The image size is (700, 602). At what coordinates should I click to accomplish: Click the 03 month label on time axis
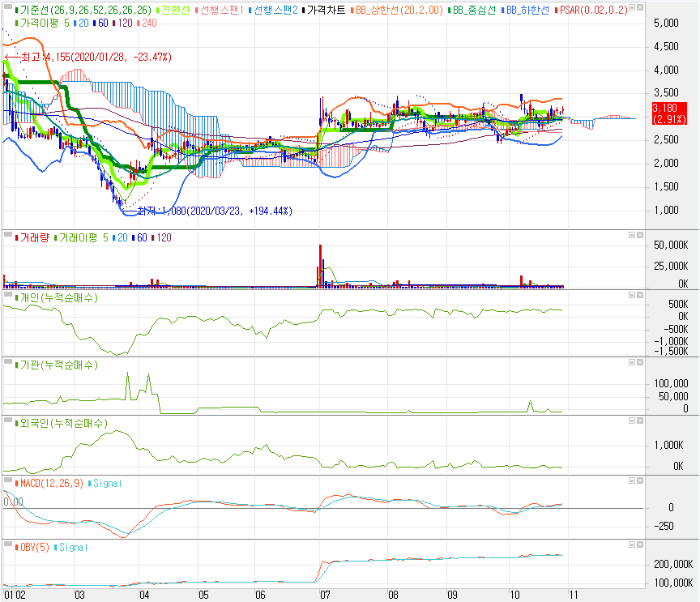point(79,595)
